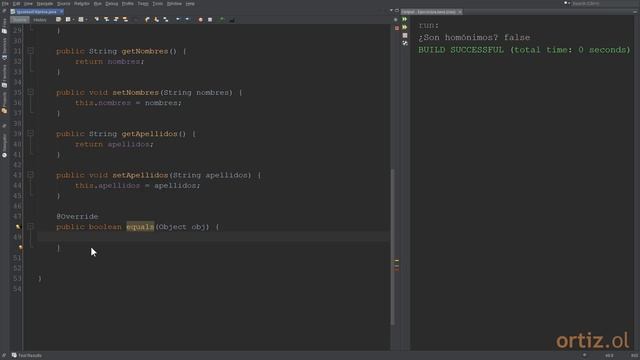Open the Refactor menu
This screenshot has width=640, height=360.
click(x=82, y=4)
